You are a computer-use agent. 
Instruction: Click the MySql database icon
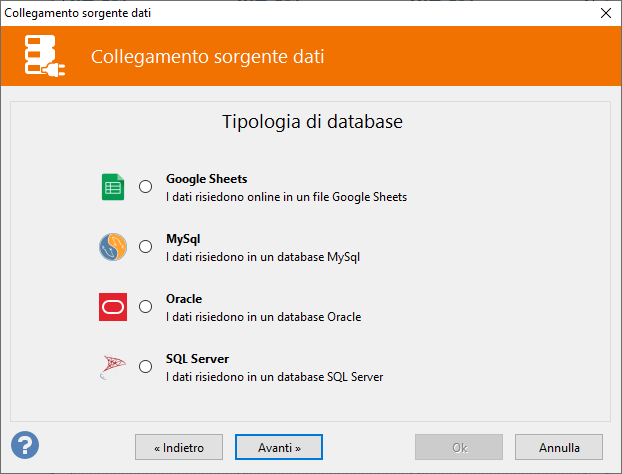coord(113,247)
